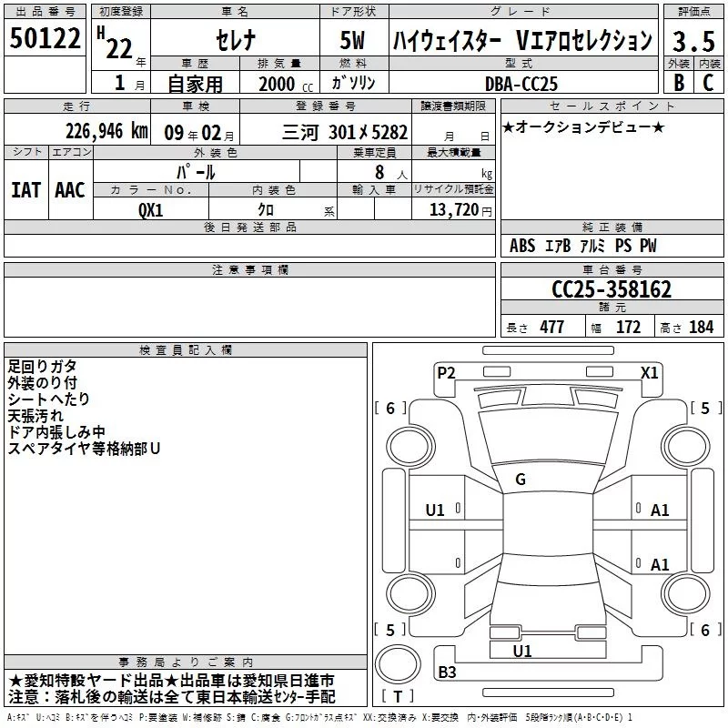Select the 注意事項欄 section header
Viewport: 728px width, 728px height.
250,270
